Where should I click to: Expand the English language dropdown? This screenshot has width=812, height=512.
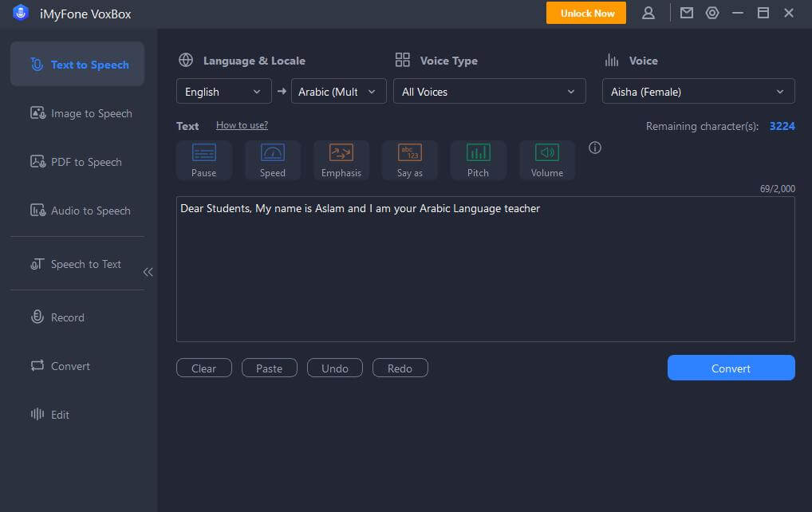pos(223,92)
